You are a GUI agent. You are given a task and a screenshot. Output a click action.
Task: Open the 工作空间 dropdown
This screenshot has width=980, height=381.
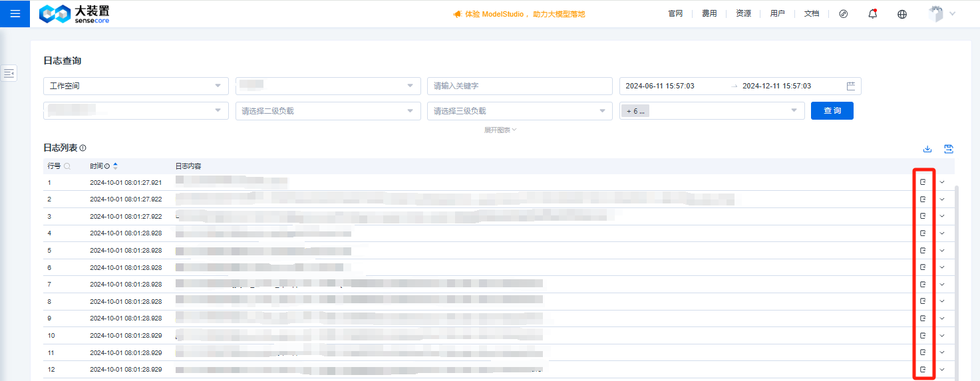(136, 86)
